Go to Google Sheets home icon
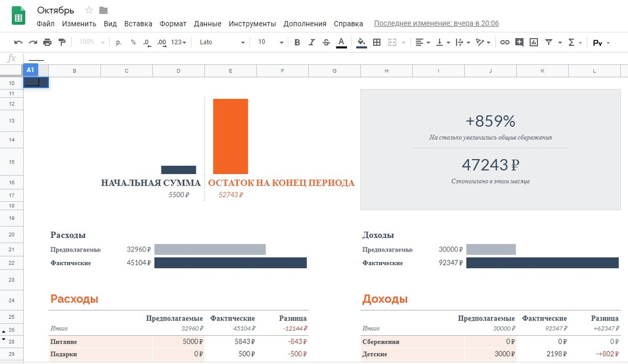Screen dimensions: 628x364 [x=19, y=15]
